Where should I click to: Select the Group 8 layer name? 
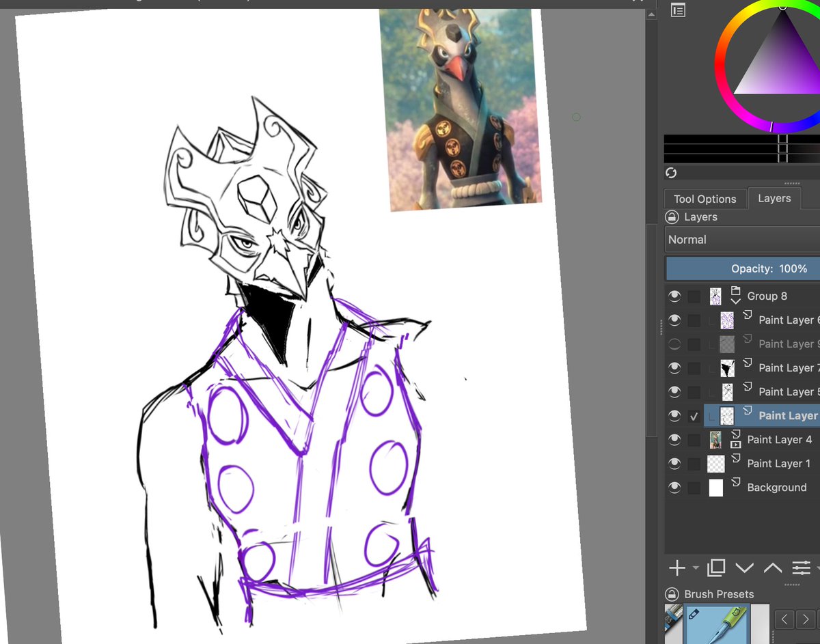tap(767, 296)
